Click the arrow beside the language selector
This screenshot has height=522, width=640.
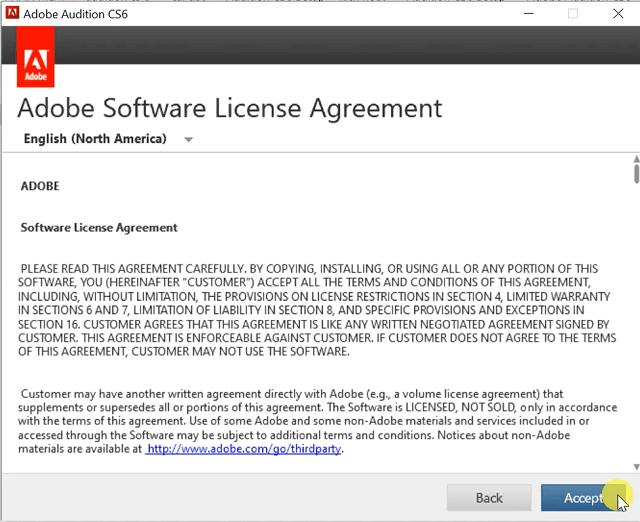point(188,140)
